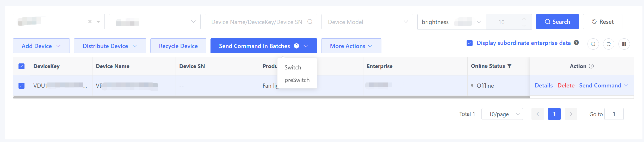Click the table horizontal scrollbar
The image size is (644, 142).
pyautogui.click(x=271, y=97)
